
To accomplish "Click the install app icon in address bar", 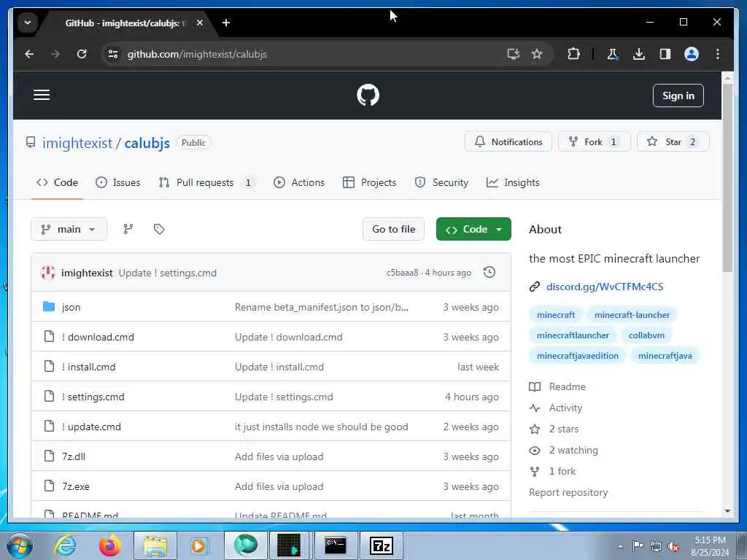I will pyautogui.click(x=513, y=54).
